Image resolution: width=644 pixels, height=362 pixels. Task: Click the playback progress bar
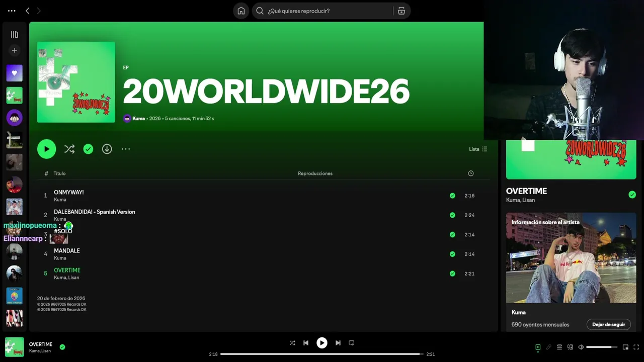322,354
